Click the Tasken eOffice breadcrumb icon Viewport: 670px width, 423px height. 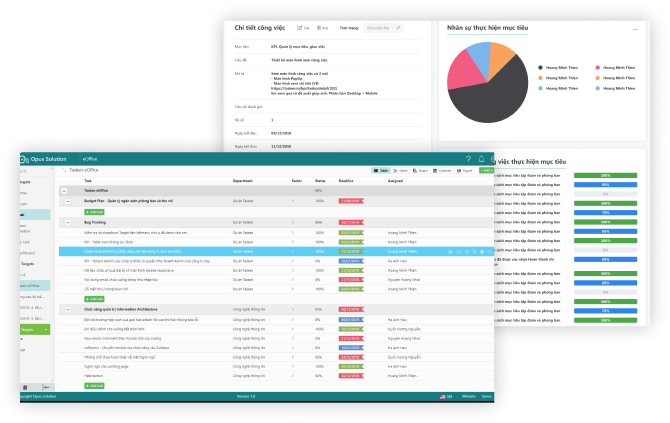(64, 170)
